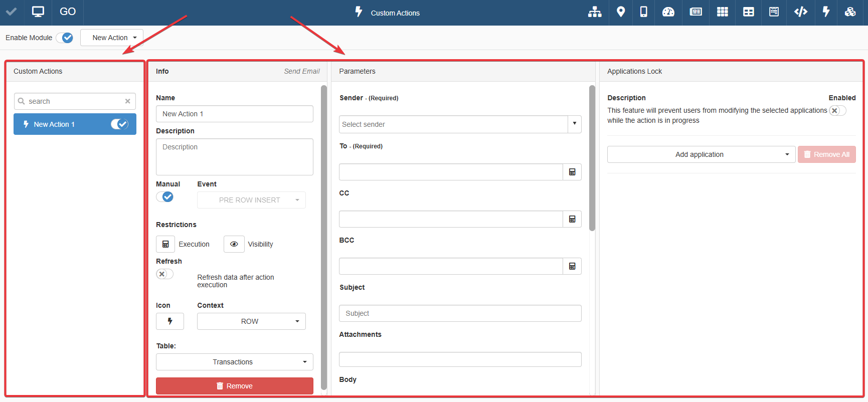Screen dimensions: 868x402
Task: Open the PRE ROW INSERT event dropdown
Action: point(251,200)
